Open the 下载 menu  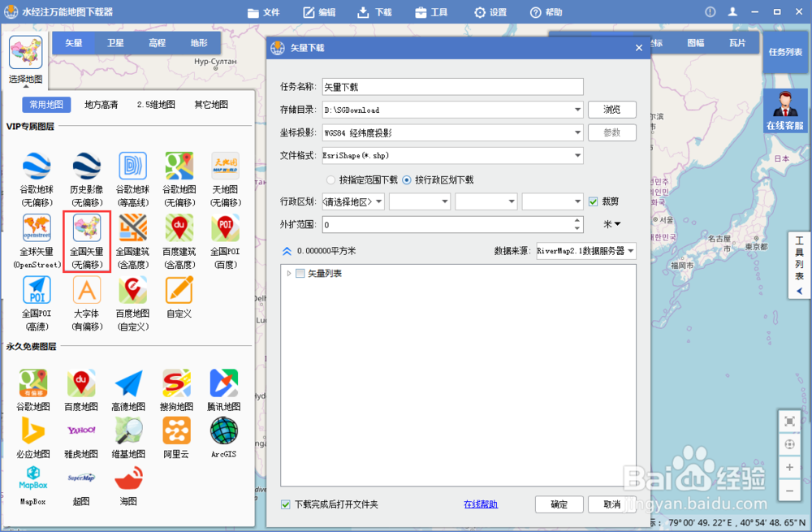(x=375, y=12)
